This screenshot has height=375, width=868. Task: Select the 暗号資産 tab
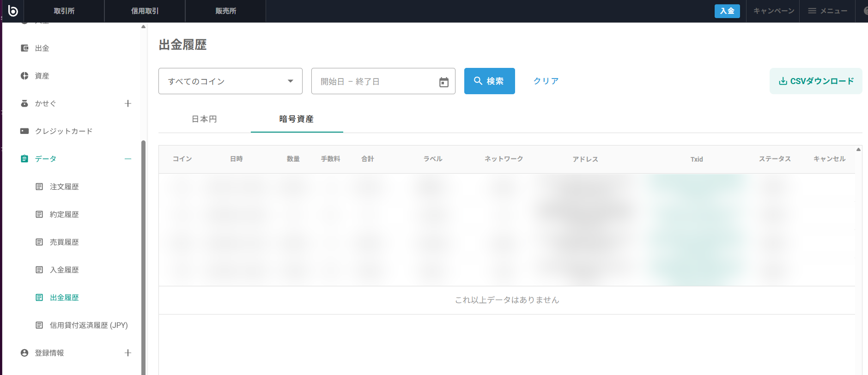297,119
